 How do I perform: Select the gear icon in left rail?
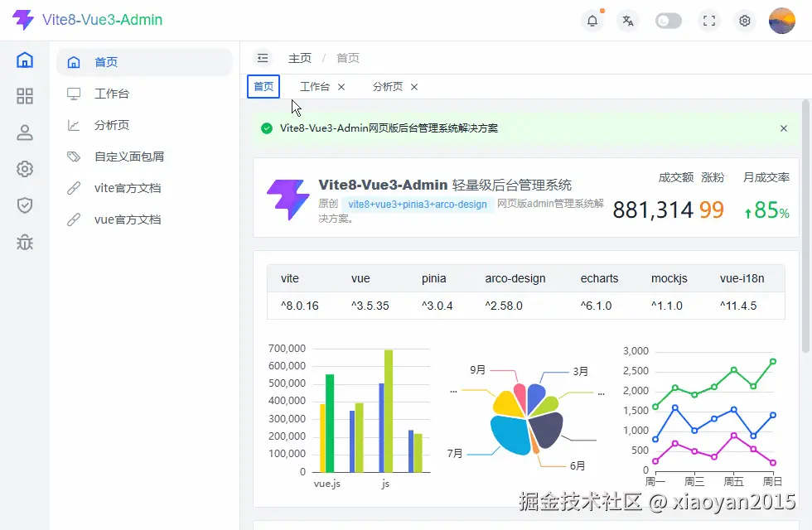click(25, 169)
